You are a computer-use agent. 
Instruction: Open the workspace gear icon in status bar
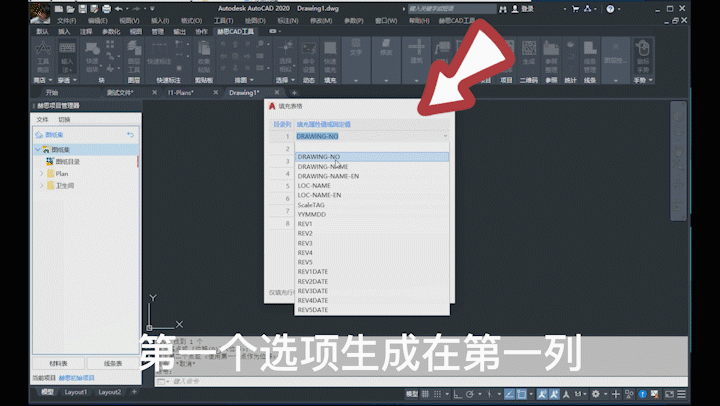click(596, 394)
